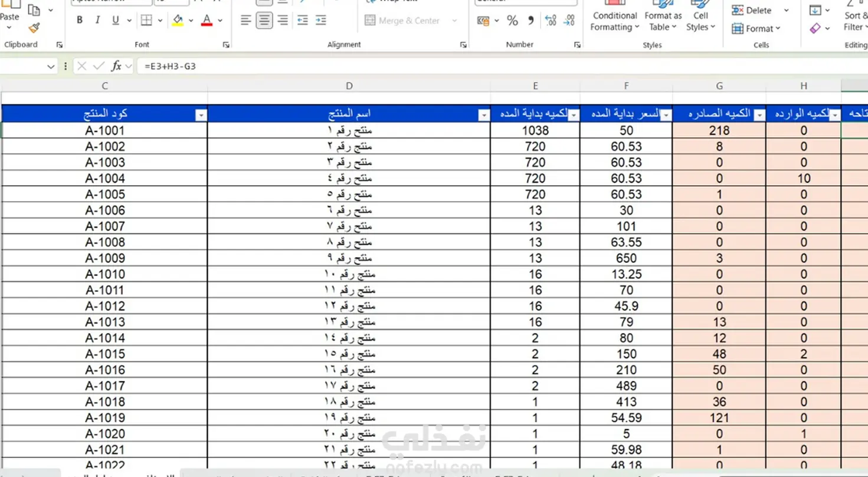This screenshot has width=868, height=477.
Task: Open the Format cells menu
Action: click(756, 28)
